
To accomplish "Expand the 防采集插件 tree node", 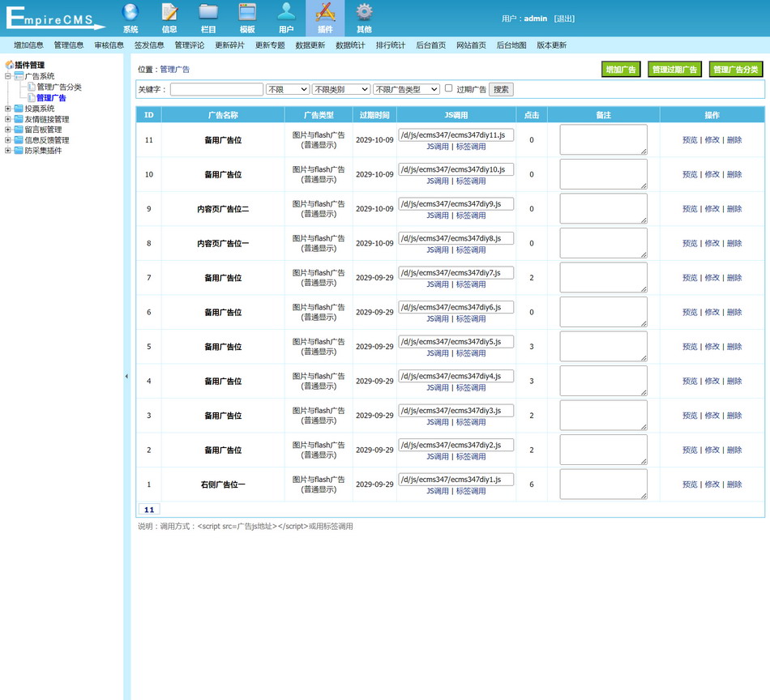I will click(x=8, y=150).
